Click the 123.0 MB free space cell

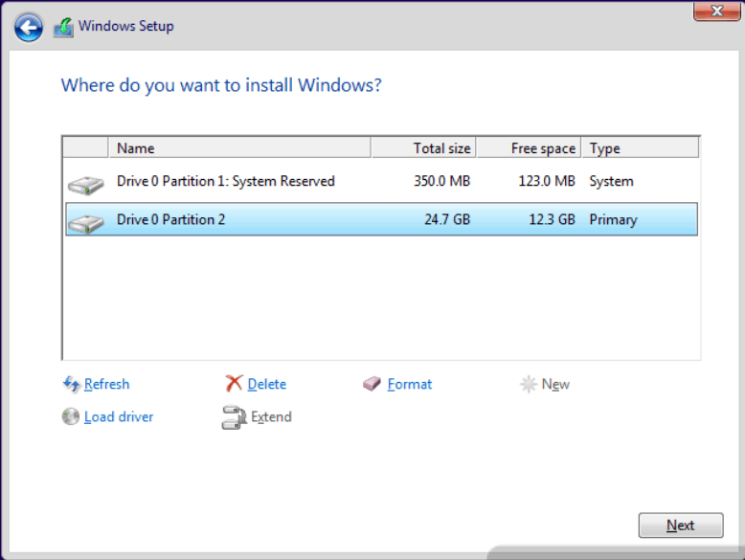pyautogui.click(x=547, y=181)
